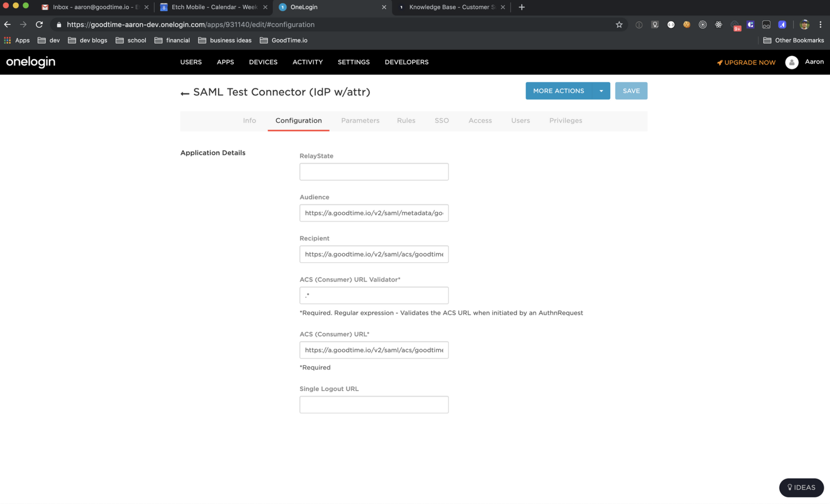Open the Aaron account avatar menu

pos(792,62)
